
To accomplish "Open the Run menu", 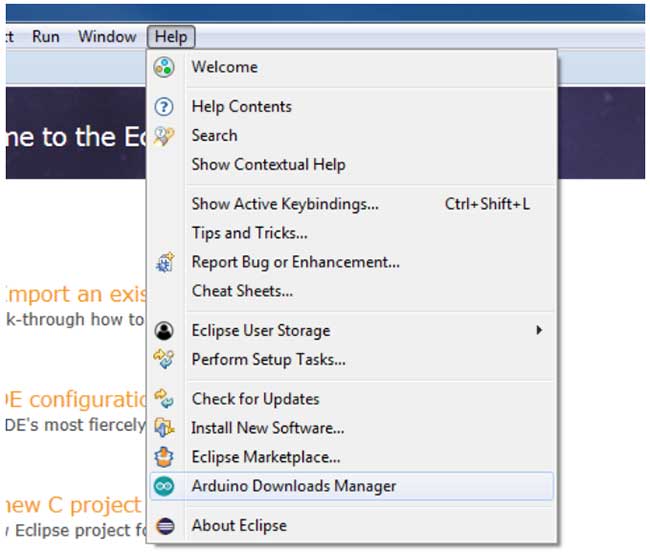I will (46, 37).
